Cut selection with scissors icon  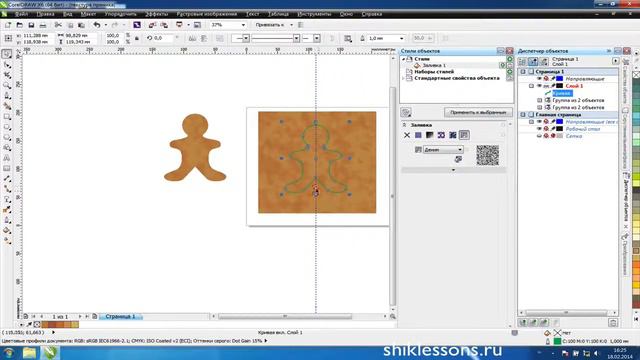pyautogui.click(x=58, y=25)
